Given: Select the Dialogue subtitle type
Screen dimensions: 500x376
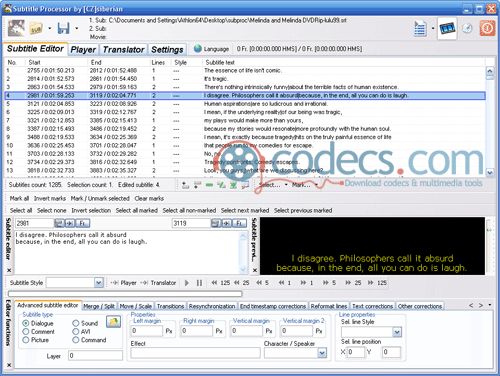Looking at the screenshot, I should pos(38,323).
